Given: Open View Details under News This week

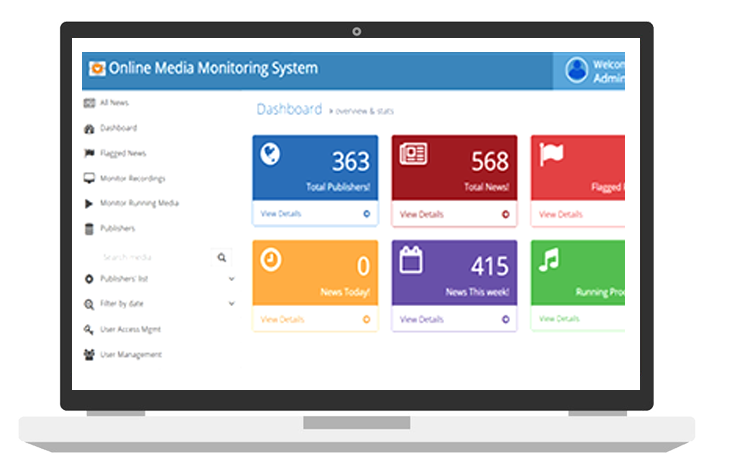Looking at the screenshot, I should tap(421, 319).
